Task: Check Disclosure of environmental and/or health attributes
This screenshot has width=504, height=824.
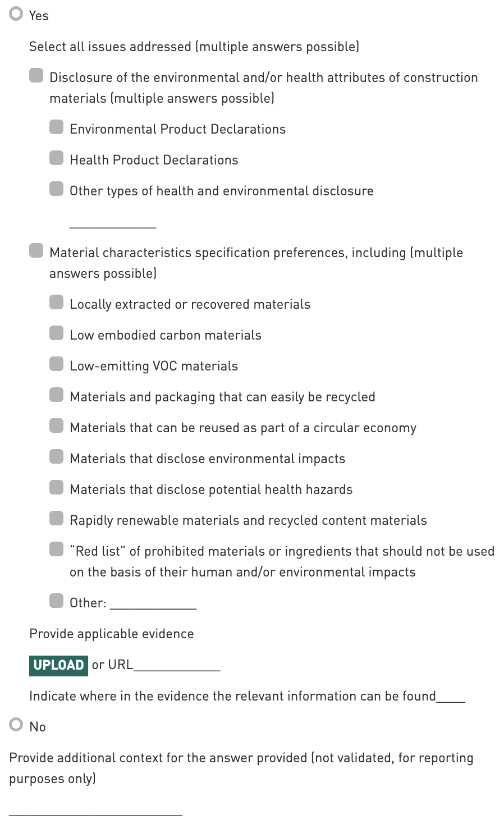Action: click(x=36, y=76)
